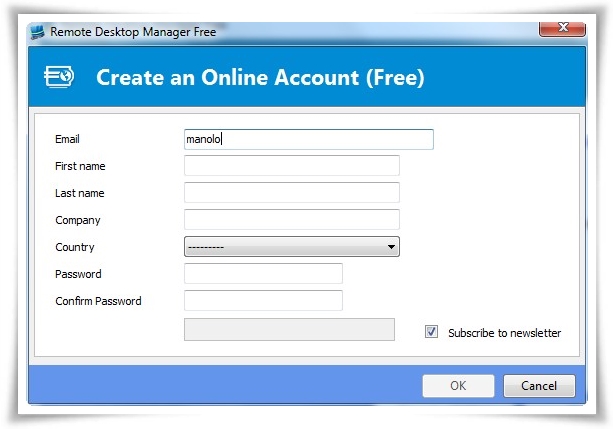
Task: Click the 'Subscribe to newsletter' label text
Action: pos(504,333)
